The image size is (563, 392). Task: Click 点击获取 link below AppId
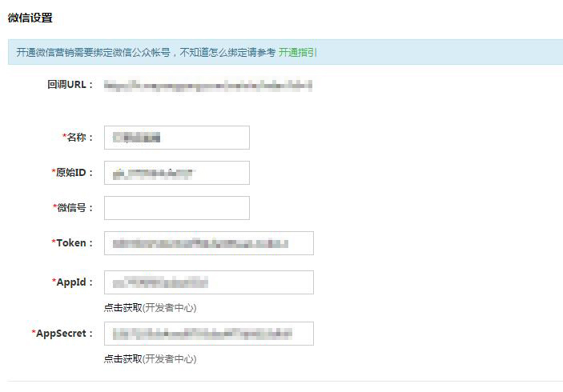tap(123, 308)
